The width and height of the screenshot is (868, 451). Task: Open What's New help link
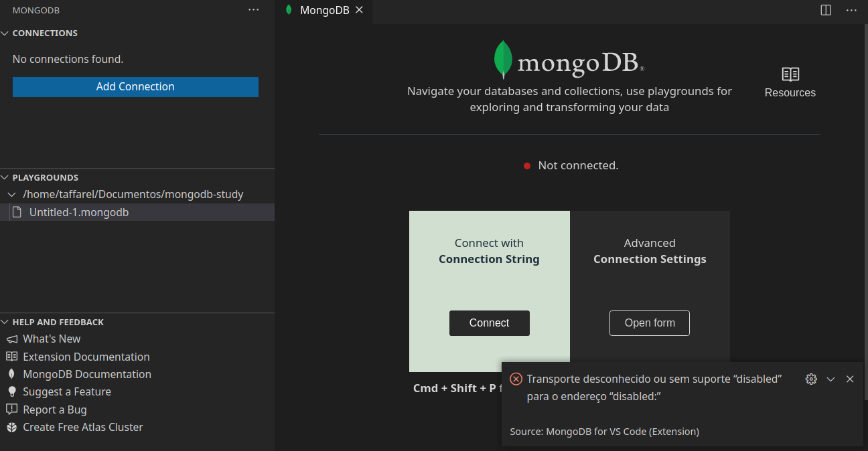[52, 339]
